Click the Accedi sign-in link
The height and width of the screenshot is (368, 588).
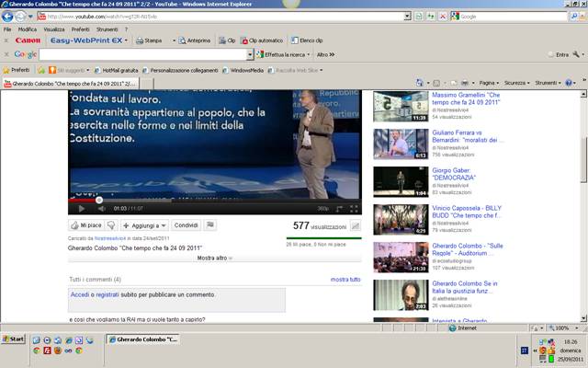[80, 294]
